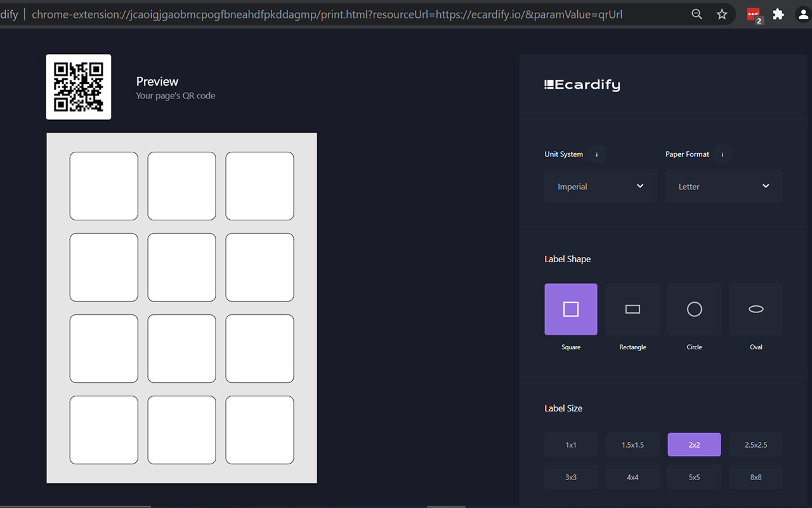This screenshot has width=812, height=508.
Task: Select the 8x8 label size button
Action: pyautogui.click(x=756, y=477)
